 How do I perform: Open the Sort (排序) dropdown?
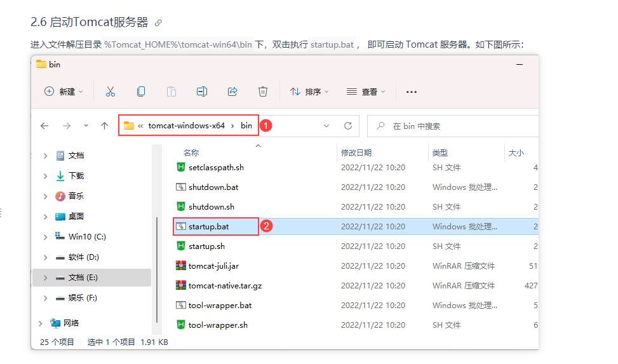[309, 91]
